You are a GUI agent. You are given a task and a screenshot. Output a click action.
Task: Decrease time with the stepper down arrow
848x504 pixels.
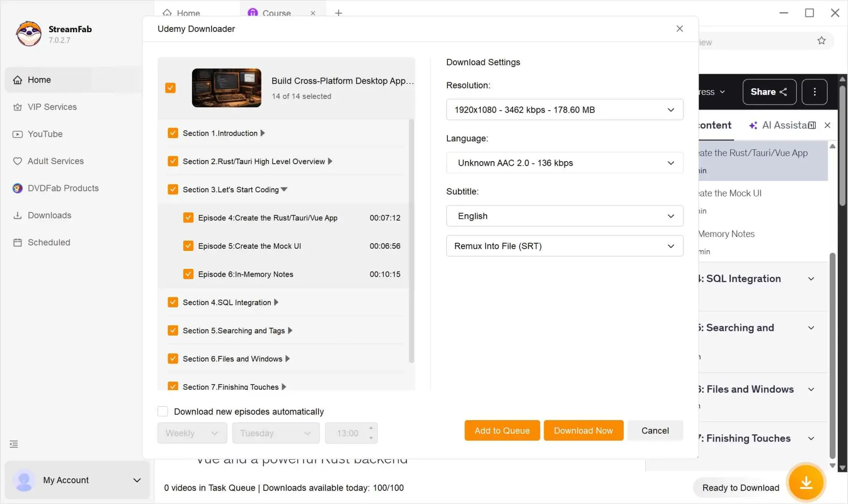click(x=371, y=438)
